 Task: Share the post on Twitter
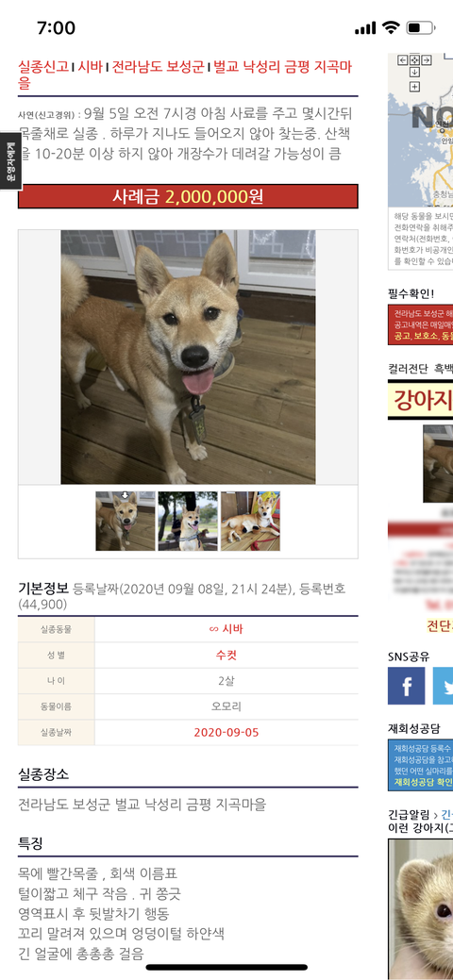[443, 686]
